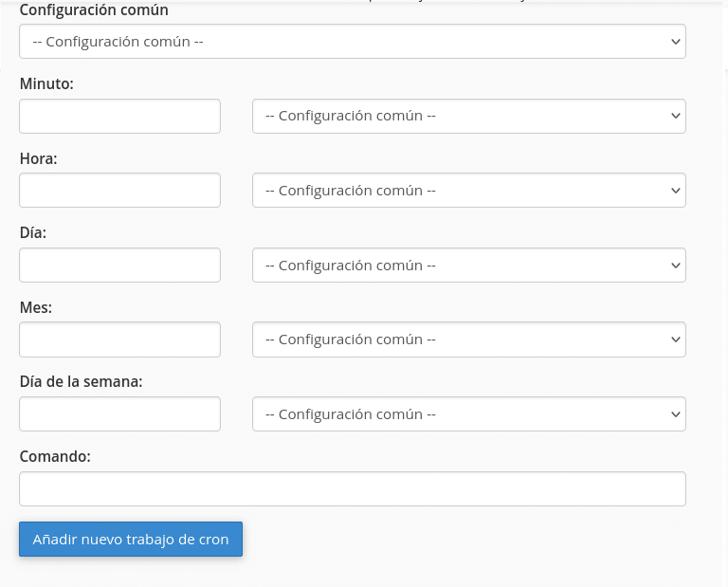728x587 pixels.
Task: Click the "Mes:" field label
Action: [35, 307]
